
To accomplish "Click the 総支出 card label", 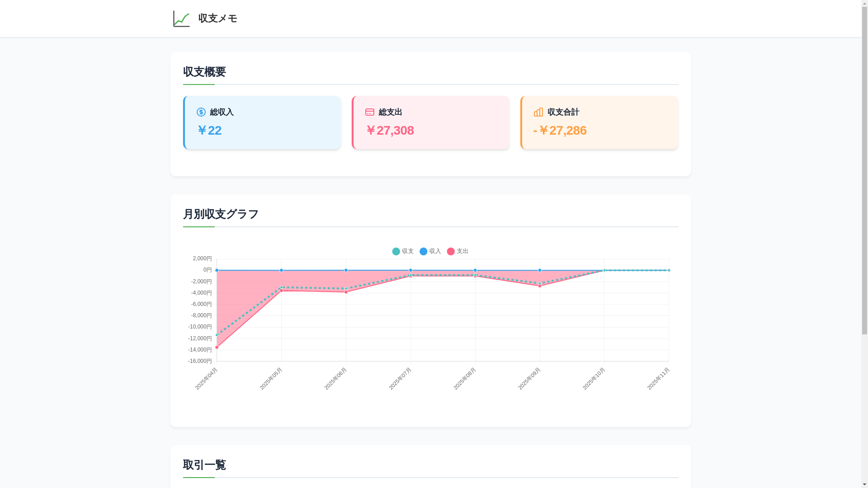I will (391, 112).
